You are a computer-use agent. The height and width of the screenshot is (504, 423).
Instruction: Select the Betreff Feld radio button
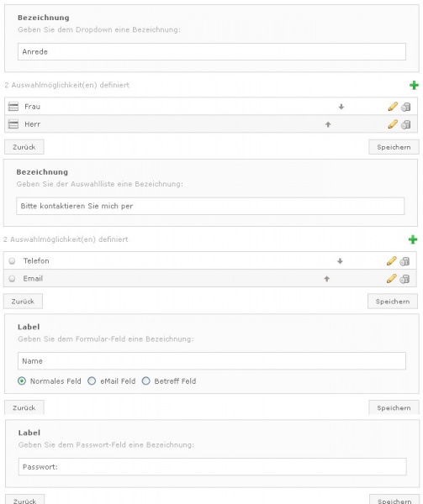pos(146,381)
